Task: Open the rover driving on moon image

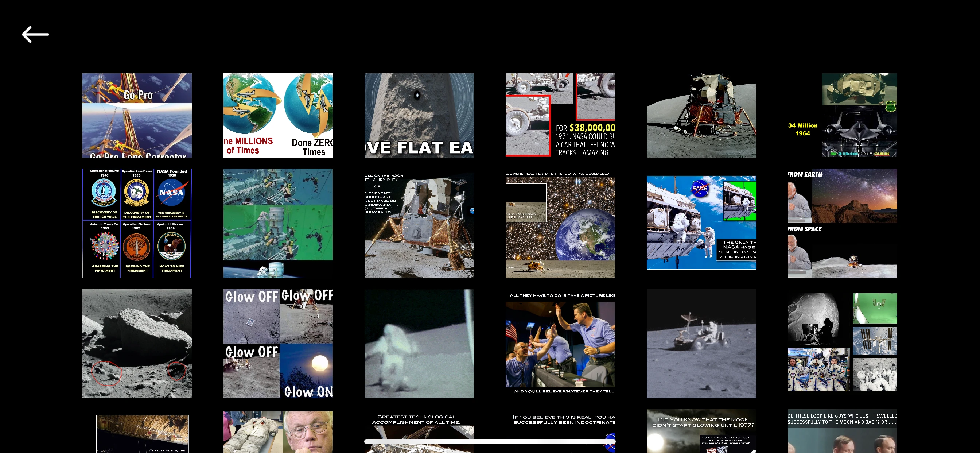Action: [701, 344]
